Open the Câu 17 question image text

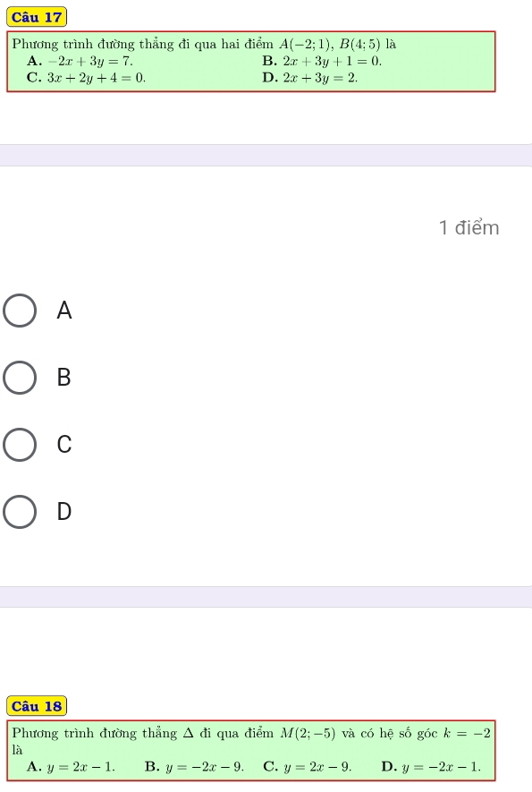click(x=251, y=61)
